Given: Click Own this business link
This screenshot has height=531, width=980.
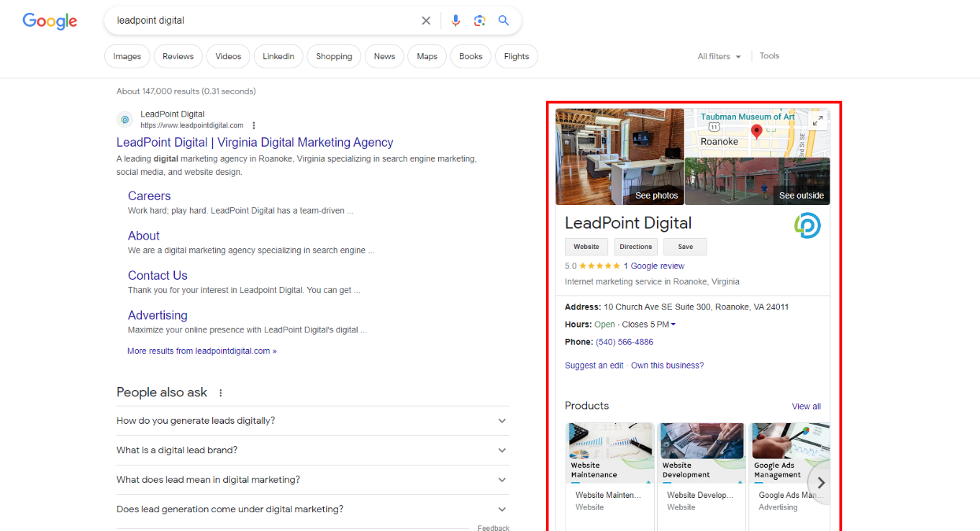Looking at the screenshot, I should [x=667, y=366].
